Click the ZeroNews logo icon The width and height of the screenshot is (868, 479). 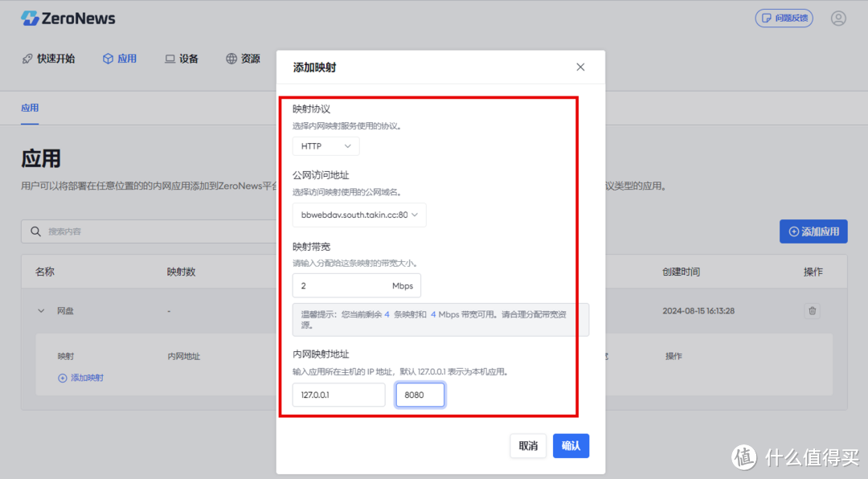coord(30,18)
